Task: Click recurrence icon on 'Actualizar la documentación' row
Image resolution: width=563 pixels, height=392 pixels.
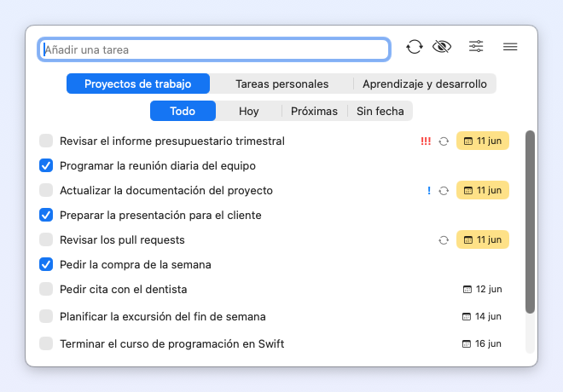Action: coord(444,191)
